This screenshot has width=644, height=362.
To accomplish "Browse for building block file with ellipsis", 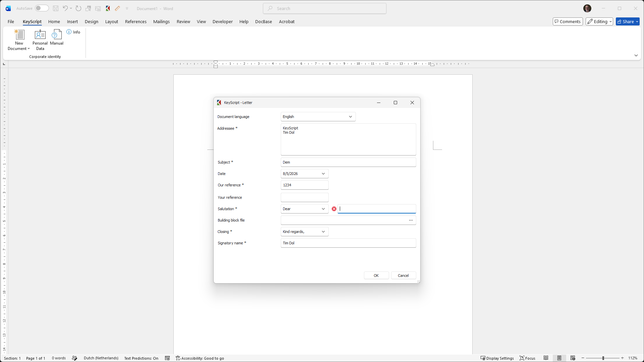I will (x=411, y=220).
